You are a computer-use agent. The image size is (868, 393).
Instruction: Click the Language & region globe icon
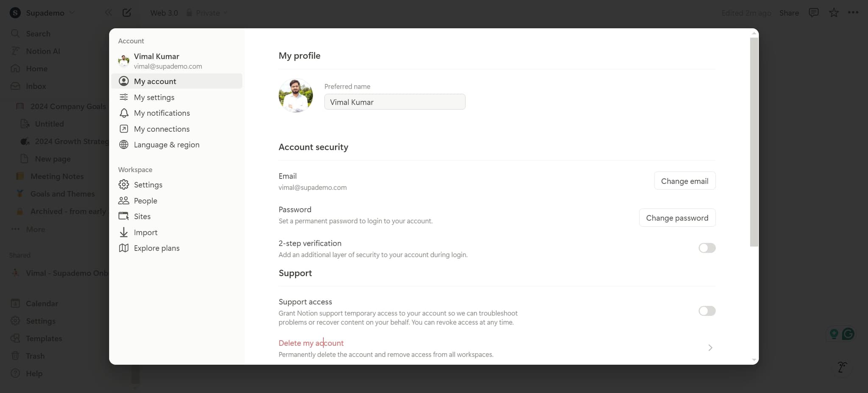click(x=123, y=145)
